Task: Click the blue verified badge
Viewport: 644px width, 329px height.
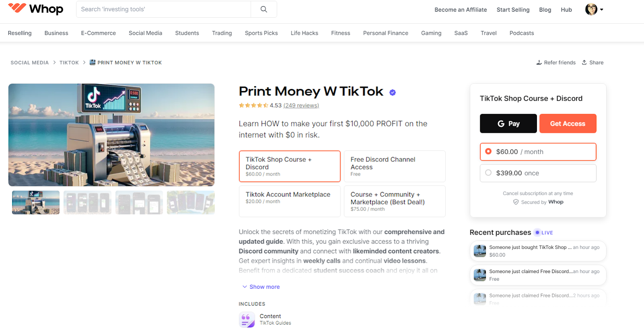Action: [x=392, y=92]
